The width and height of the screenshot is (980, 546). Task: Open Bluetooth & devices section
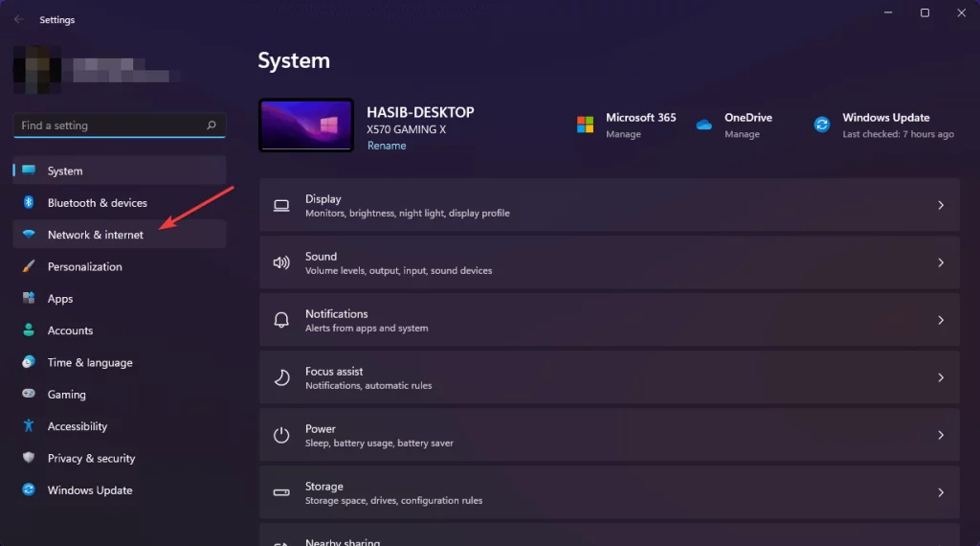click(120, 202)
